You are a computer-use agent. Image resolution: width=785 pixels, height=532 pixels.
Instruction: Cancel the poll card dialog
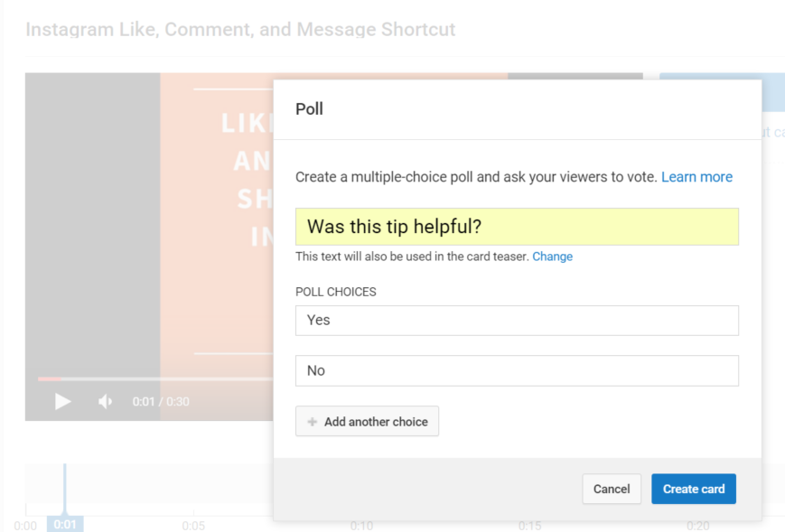point(612,489)
